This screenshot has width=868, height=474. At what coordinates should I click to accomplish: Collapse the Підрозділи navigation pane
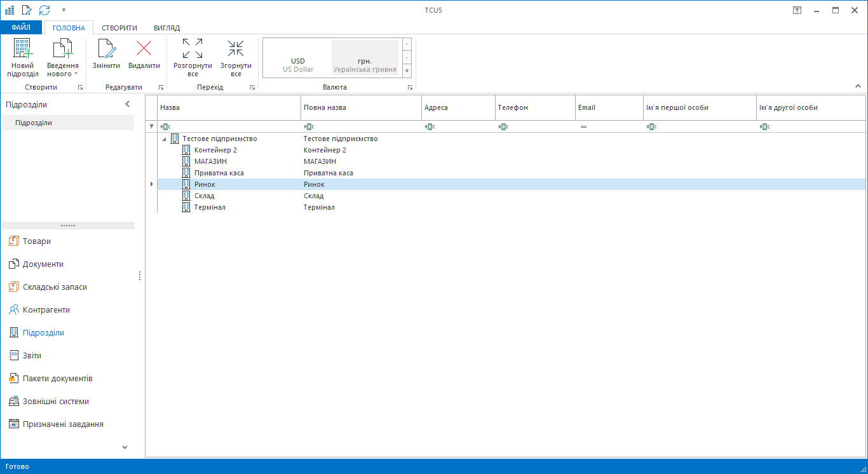(x=127, y=104)
